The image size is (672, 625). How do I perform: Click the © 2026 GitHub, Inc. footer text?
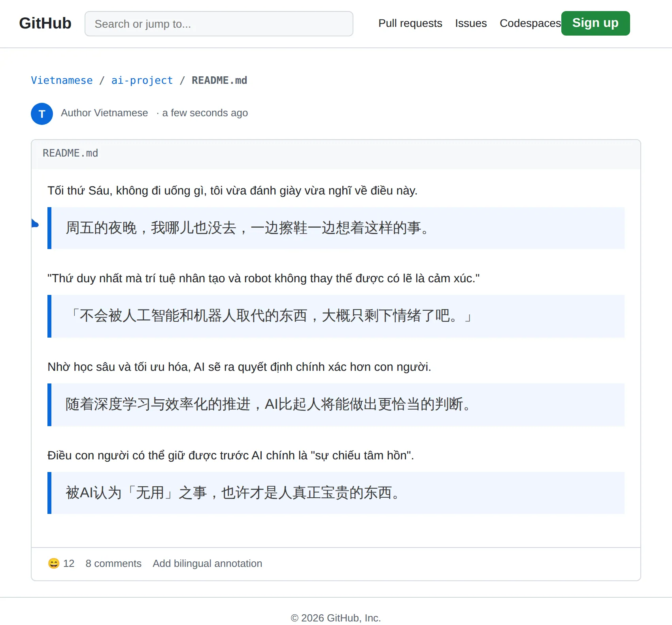pyautogui.click(x=336, y=617)
